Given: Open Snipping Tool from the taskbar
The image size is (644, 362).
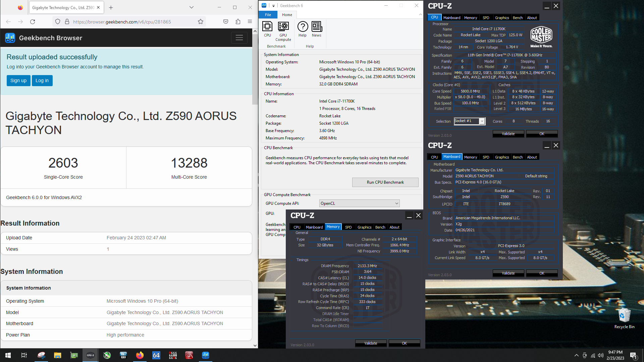Looking at the screenshot, I should click(41, 355).
